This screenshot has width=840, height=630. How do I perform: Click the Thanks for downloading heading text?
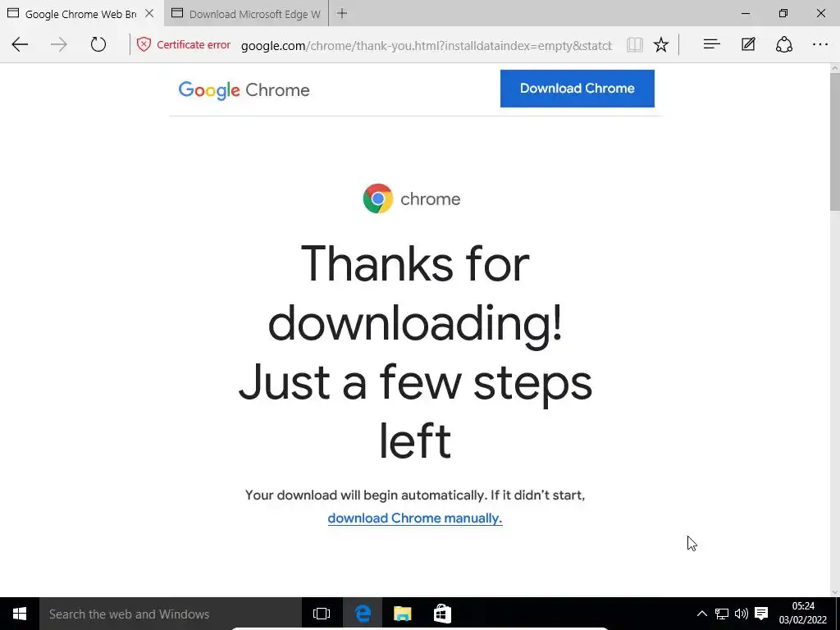[x=415, y=351]
